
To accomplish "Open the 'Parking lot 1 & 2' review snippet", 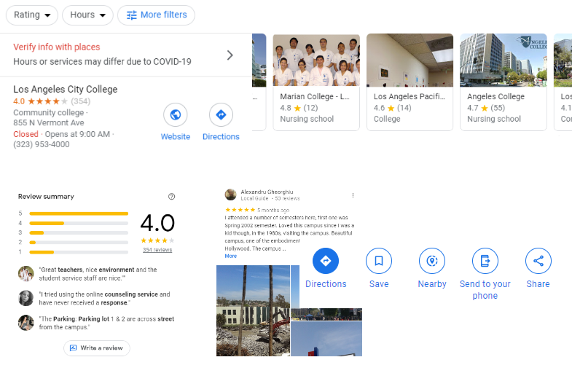I will (106, 323).
